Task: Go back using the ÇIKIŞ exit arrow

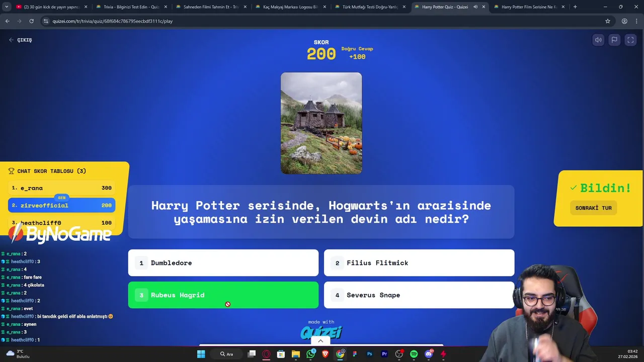Action: [x=20, y=40]
